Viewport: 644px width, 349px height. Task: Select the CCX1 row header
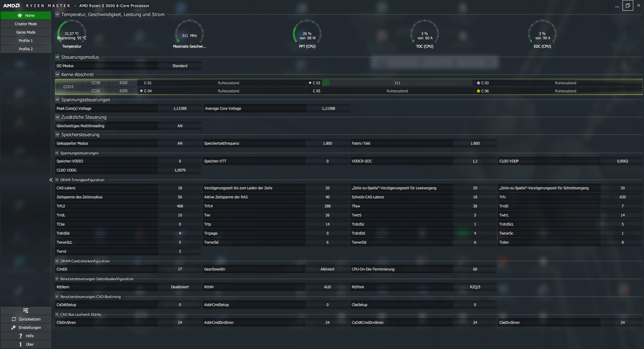[x=96, y=91]
